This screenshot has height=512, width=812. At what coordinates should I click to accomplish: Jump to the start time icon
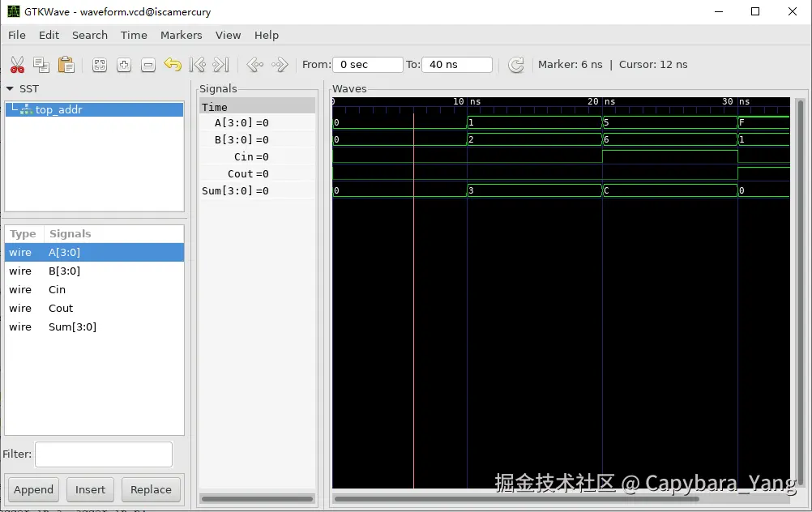197,65
